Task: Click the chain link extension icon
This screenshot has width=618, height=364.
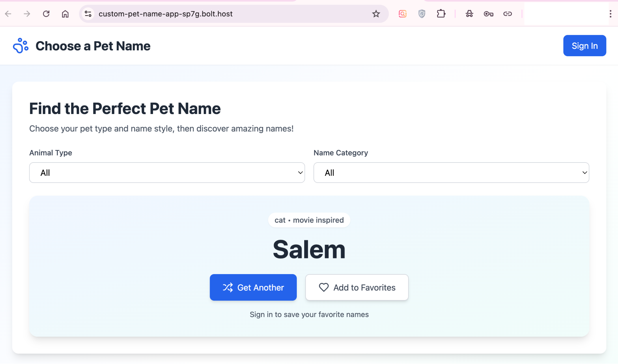Action: point(508,14)
